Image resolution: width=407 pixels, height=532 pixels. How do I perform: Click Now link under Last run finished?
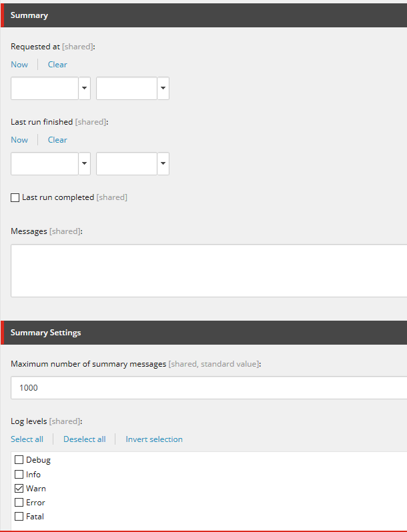pos(19,140)
